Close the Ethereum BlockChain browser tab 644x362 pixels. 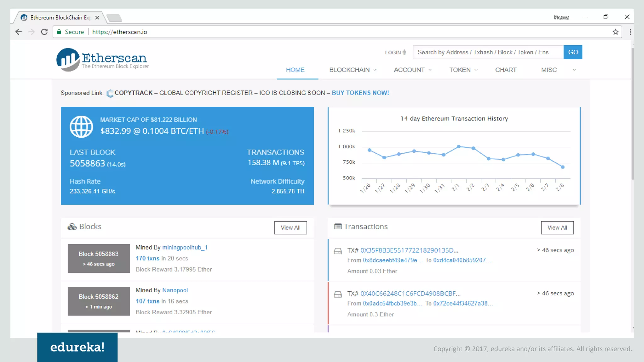coord(97,18)
